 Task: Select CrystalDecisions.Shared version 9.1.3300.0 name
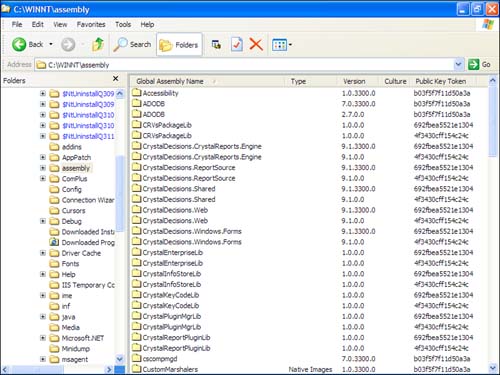(x=179, y=189)
